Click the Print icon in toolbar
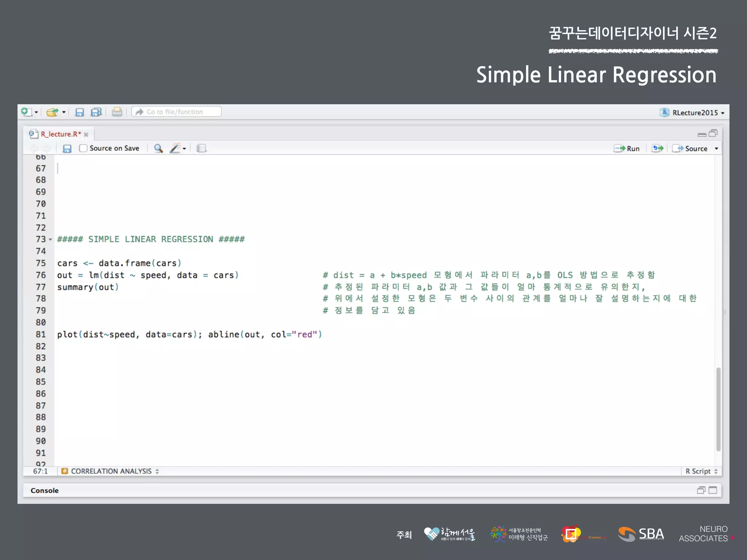Image resolution: width=747 pixels, height=560 pixels. (x=117, y=112)
